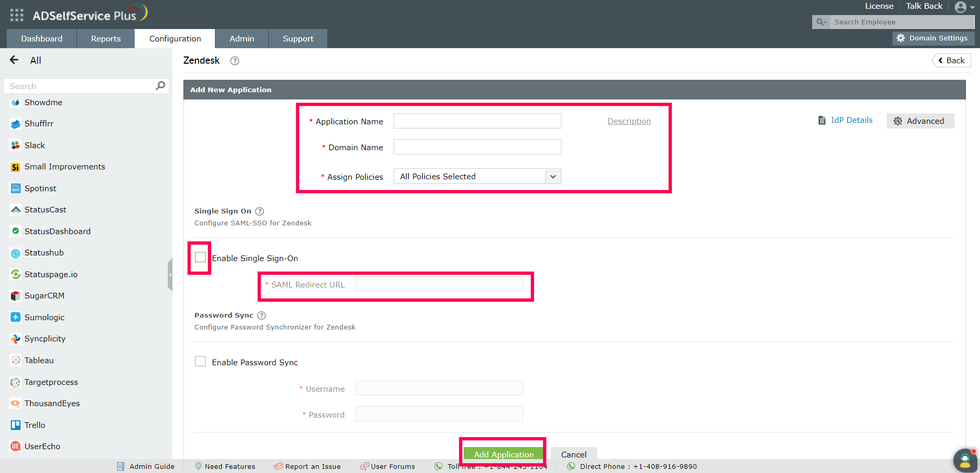This screenshot has width=980, height=473.
Task: Click the back arrow beside All
Action: coord(14,60)
